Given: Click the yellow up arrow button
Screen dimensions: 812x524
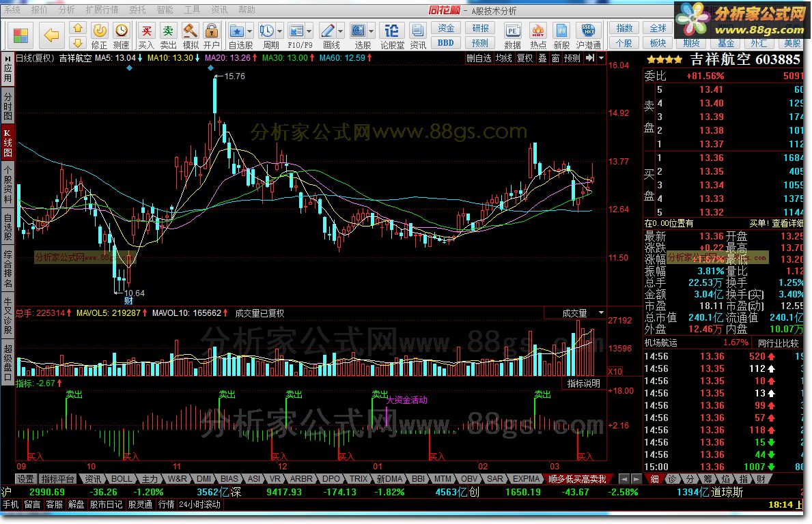Looking at the screenshot, I should tap(78, 28).
